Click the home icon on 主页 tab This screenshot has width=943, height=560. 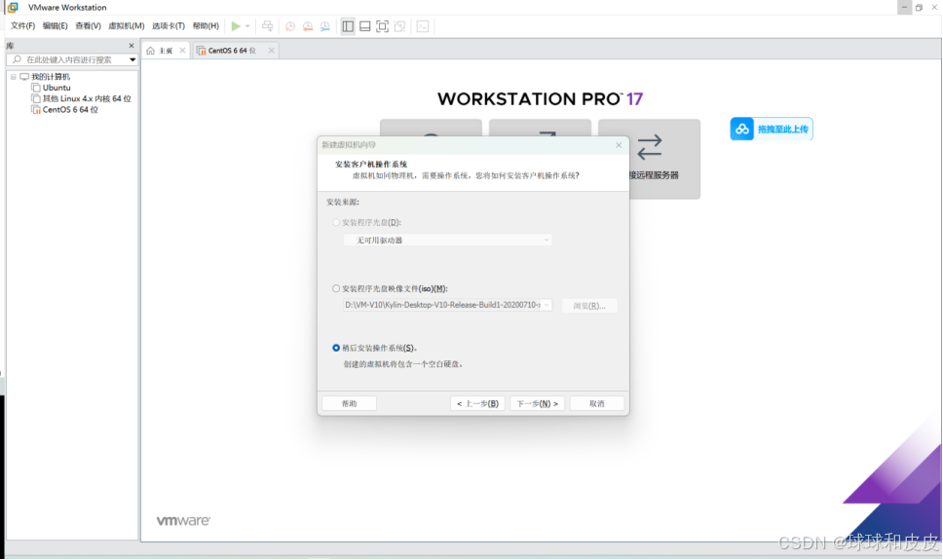[x=150, y=51]
